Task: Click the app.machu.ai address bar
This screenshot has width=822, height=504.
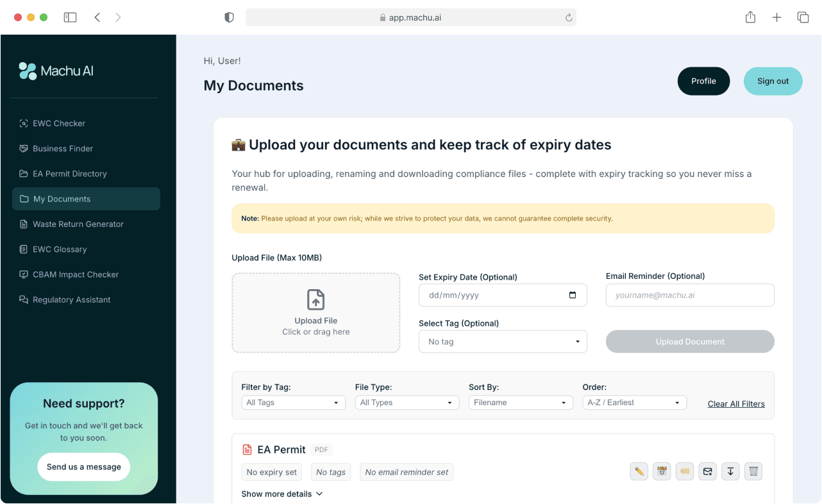Action: [x=410, y=17]
